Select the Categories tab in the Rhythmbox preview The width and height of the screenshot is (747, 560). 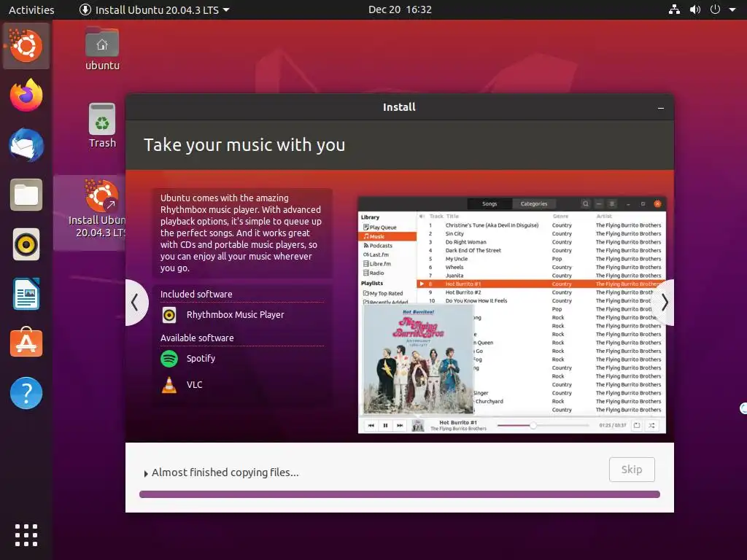point(534,204)
